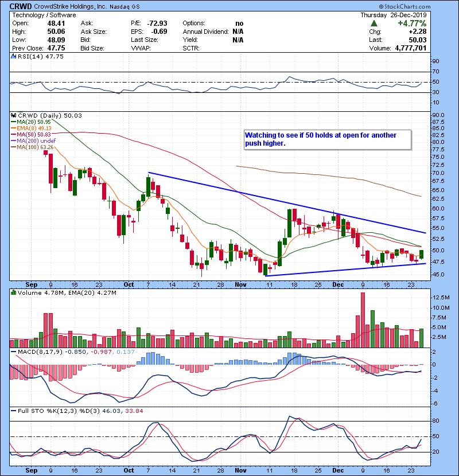Click the Last price 50.03 in header

(417, 40)
